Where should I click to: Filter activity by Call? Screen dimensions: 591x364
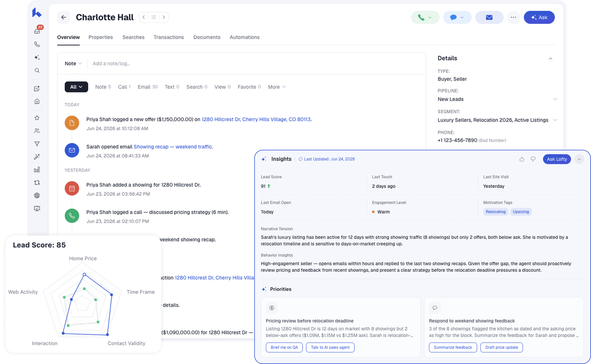[124, 87]
